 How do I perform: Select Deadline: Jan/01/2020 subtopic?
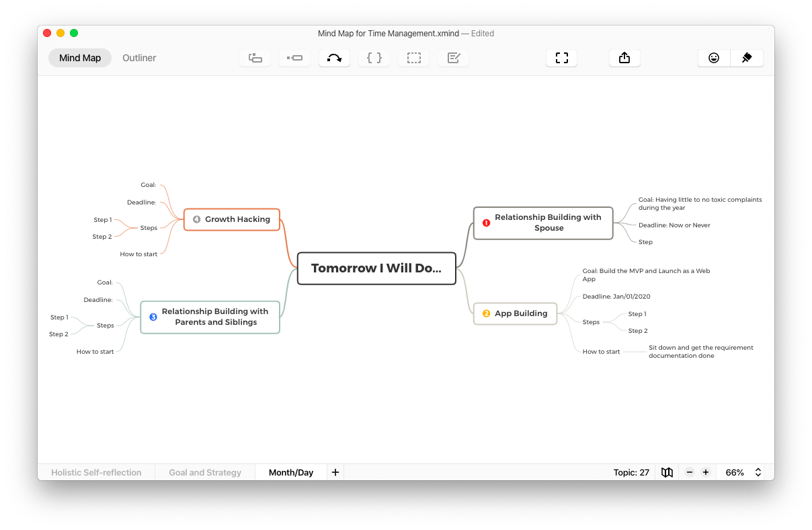pos(616,297)
